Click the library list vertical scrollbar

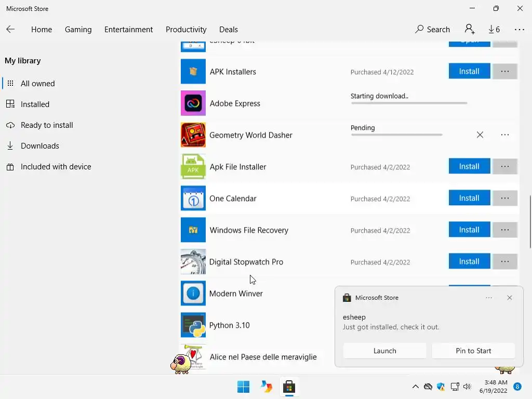[x=530, y=222]
